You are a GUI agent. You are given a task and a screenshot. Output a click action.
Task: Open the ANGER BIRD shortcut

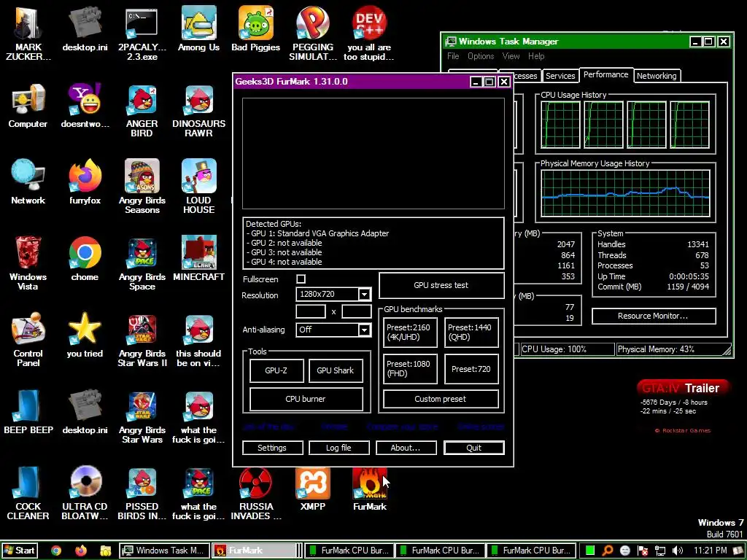click(x=142, y=111)
